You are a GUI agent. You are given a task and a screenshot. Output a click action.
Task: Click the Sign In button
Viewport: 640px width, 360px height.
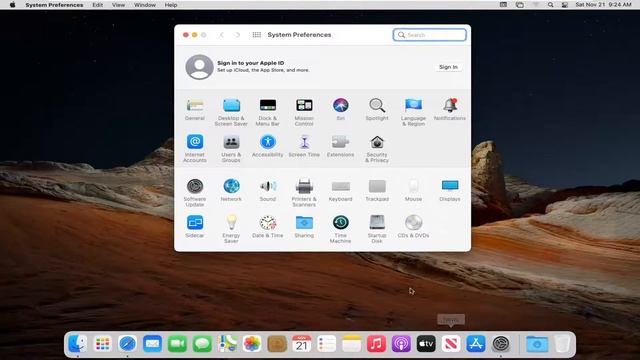pos(448,67)
